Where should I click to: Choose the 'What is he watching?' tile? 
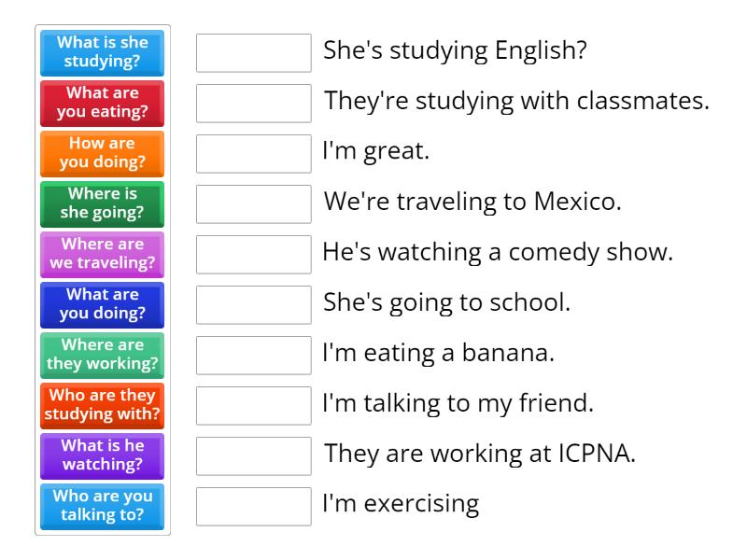coord(103,456)
